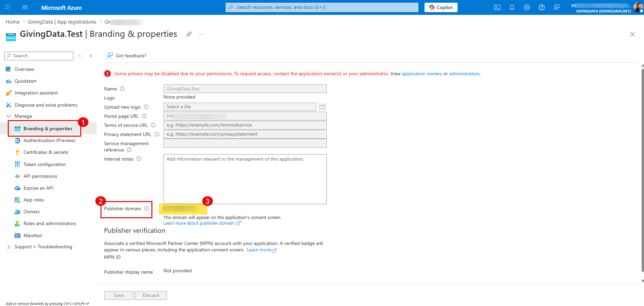Go to GivingData App registrations breadcrumb
The height and width of the screenshot is (306, 644).
tap(62, 22)
